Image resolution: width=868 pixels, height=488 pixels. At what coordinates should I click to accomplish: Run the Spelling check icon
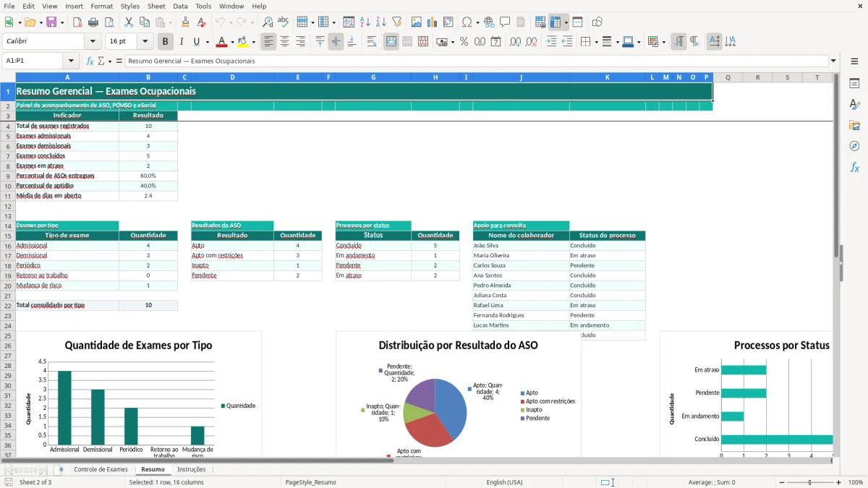[284, 22]
